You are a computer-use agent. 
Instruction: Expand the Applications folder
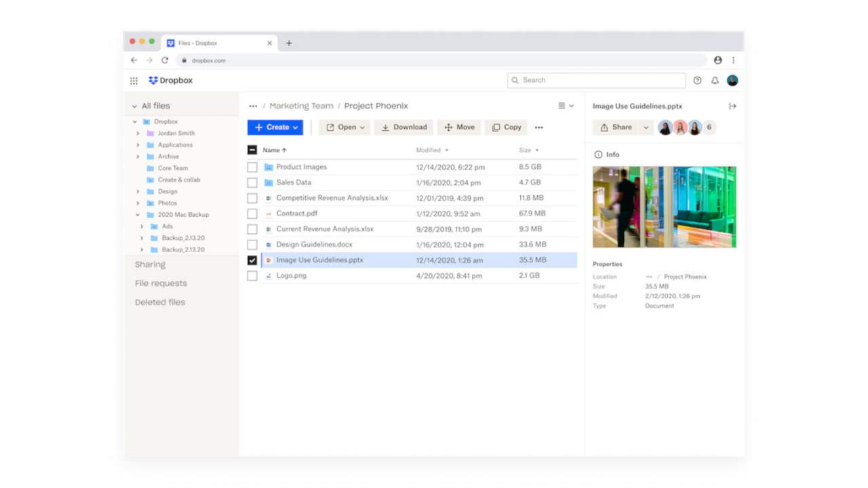pyautogui.click(x=138, y=145)
